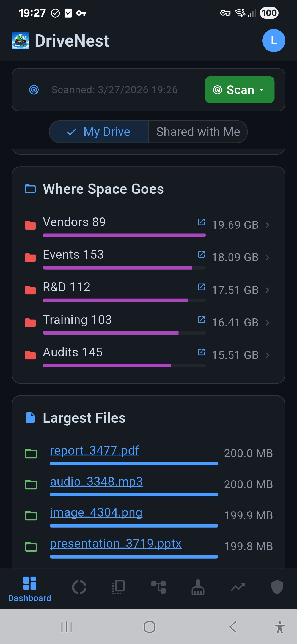297x644 pixels.
Task: Tap the accessibility shortcut icon
Action: coord(280,627)
